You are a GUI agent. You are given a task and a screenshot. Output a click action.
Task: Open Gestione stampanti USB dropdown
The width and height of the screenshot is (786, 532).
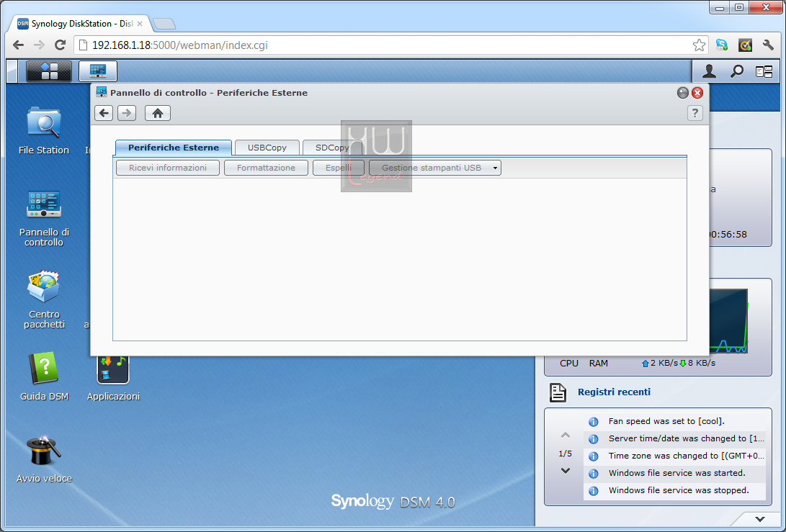tap(435, 168)
